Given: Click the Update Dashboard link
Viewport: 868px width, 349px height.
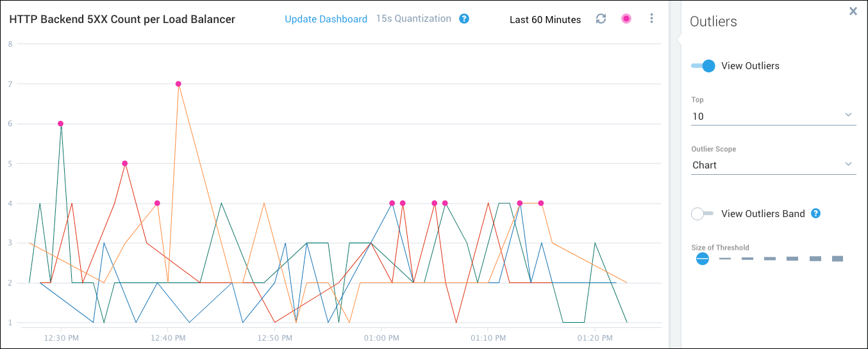Looking at the screenshot, I should click(326, 19).
